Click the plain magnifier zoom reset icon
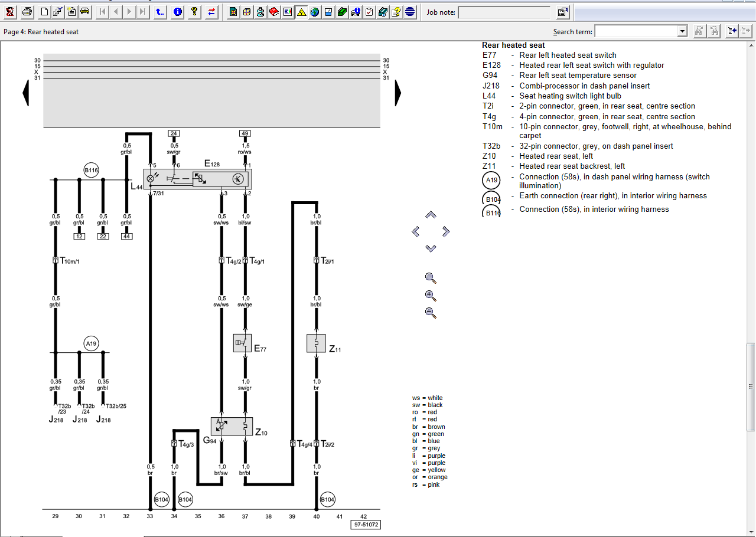This screenshot has width=756, height=537. (431, 279)
